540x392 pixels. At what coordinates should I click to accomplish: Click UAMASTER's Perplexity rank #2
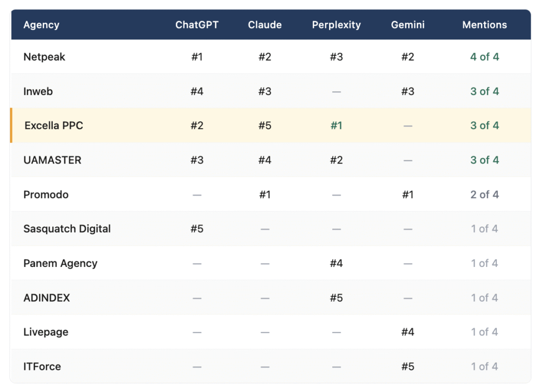click(336, 160)
